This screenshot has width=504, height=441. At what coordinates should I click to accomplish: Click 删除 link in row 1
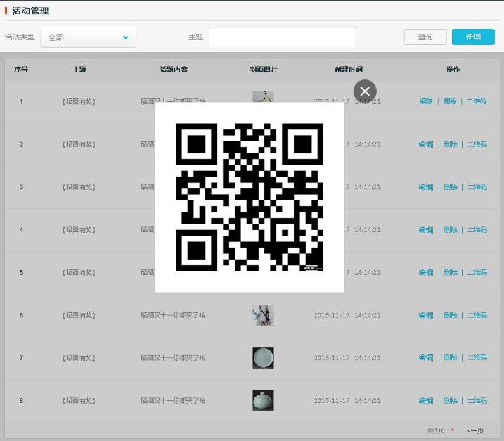coord(450,101)
